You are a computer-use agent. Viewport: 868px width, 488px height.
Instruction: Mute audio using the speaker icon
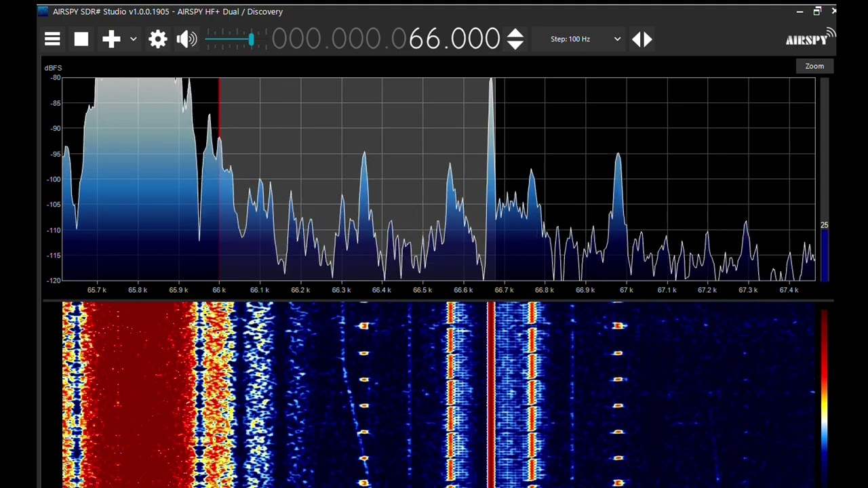(x=186, y=39)
